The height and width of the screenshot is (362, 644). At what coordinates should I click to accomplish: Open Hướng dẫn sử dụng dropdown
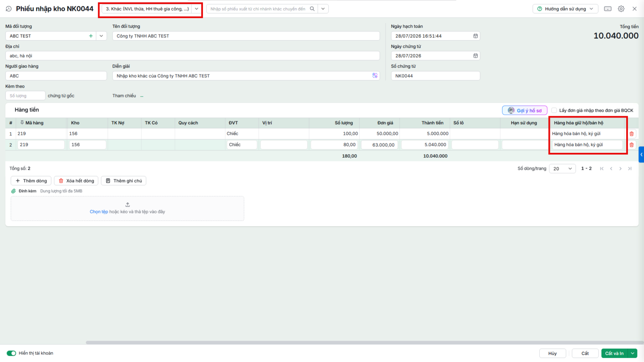click(x=565, y=9)
